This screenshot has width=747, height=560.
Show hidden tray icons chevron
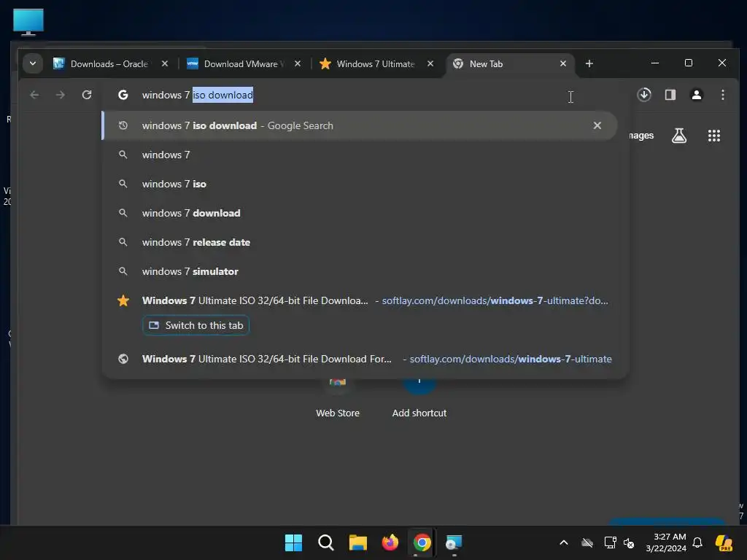click(x=564, y=542)
